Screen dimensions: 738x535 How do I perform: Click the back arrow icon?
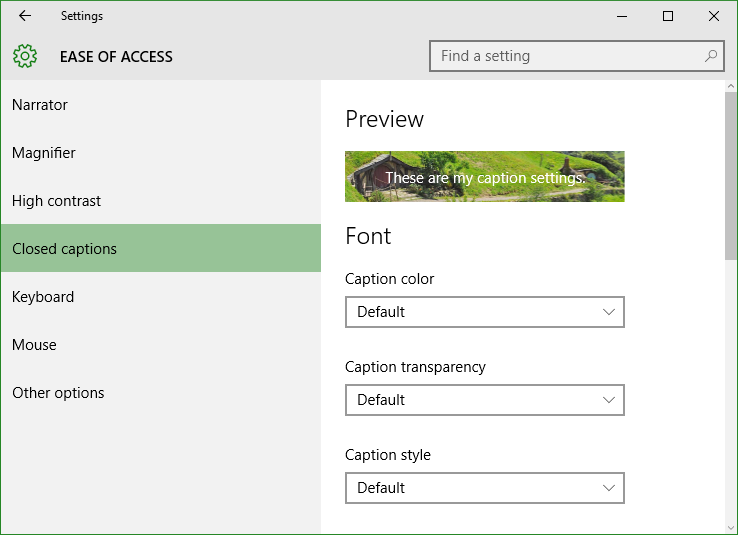click(x=25, y=16)
